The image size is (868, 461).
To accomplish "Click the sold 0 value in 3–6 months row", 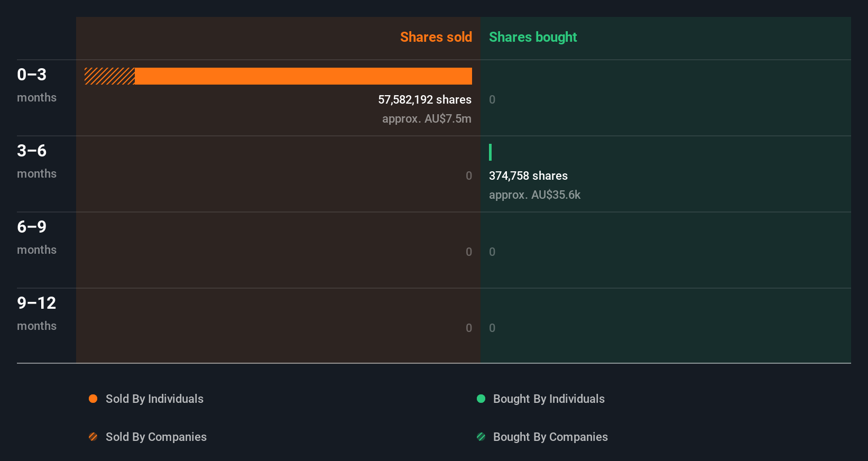I will [x=469, y=176].
